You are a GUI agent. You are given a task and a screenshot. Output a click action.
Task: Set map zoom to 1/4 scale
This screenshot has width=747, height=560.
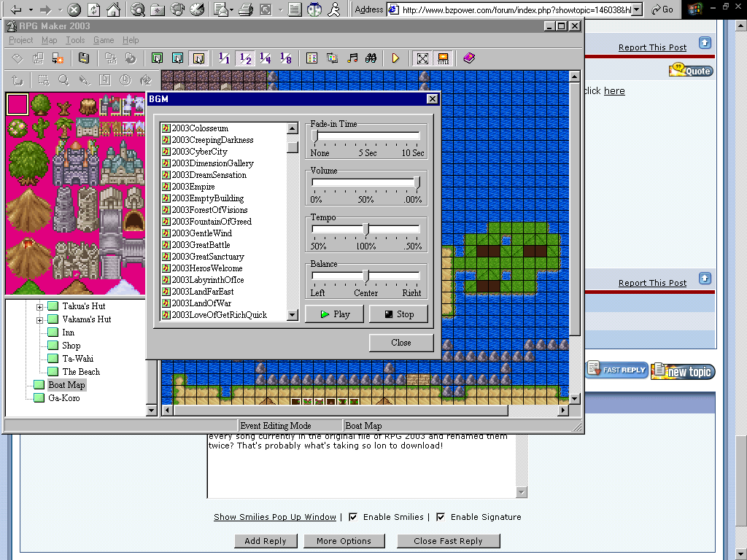266,58
